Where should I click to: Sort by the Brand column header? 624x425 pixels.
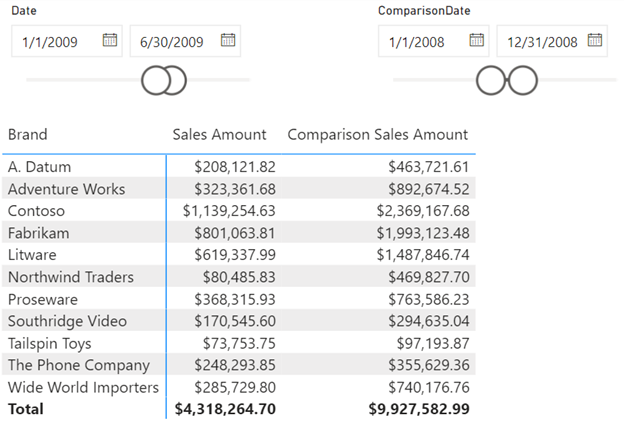(x=27, y=135)
